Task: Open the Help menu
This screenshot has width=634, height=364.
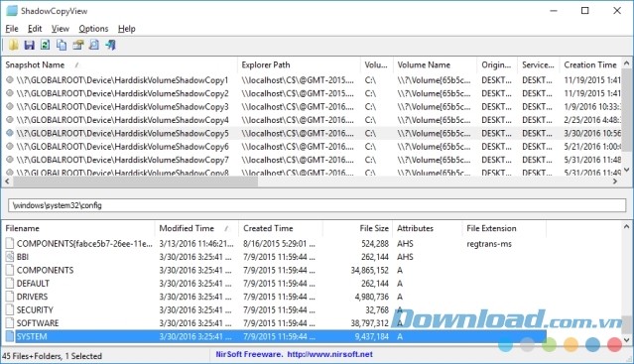Action: click(x=127, y=29)
